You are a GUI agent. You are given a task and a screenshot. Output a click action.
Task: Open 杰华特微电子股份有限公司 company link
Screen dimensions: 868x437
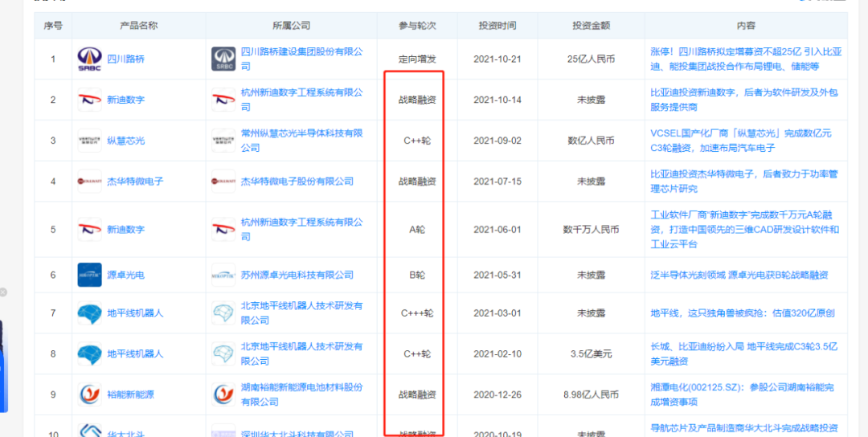(x=297, y=181)
